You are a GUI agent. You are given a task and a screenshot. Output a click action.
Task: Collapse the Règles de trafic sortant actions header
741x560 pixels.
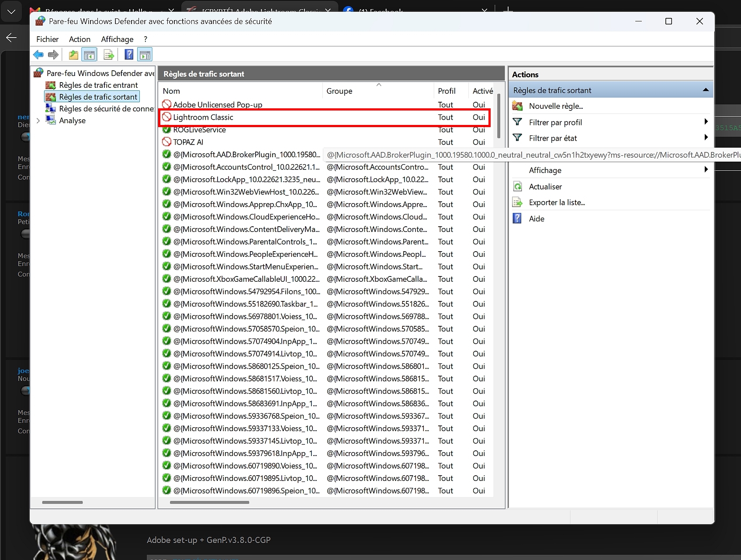[705, 90]
